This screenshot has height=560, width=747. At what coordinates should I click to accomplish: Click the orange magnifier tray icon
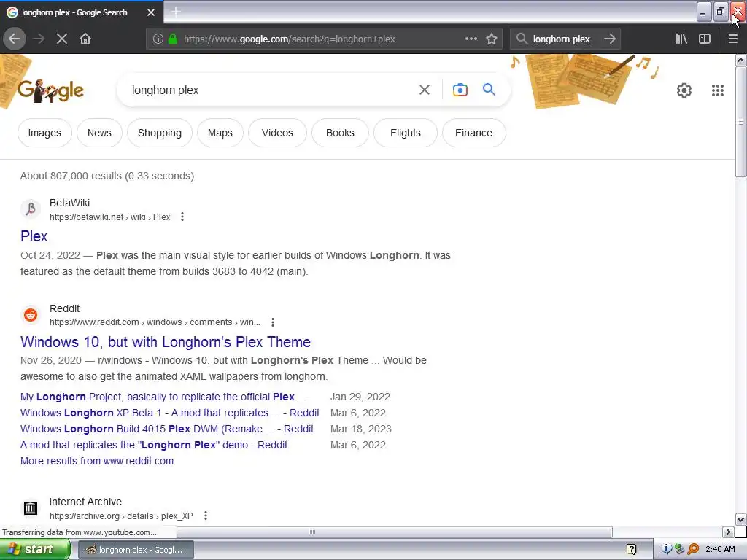pos(693,549)
